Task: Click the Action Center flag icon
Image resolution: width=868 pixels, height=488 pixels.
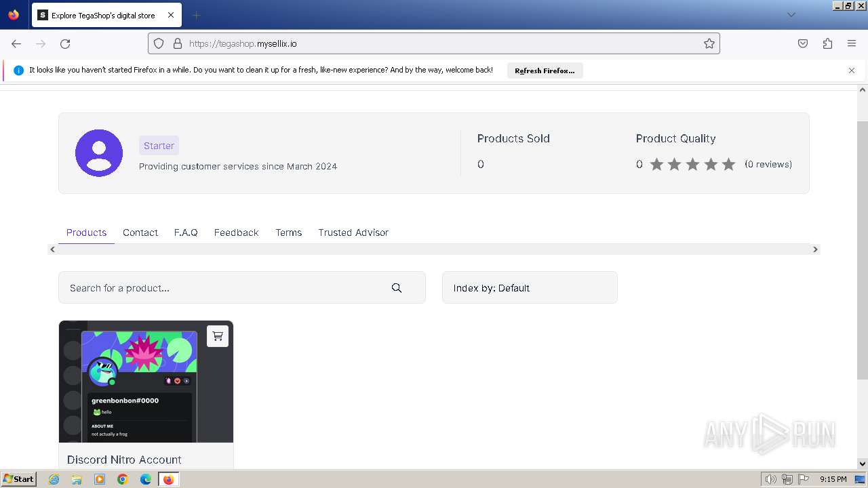Action: [803, 479]
